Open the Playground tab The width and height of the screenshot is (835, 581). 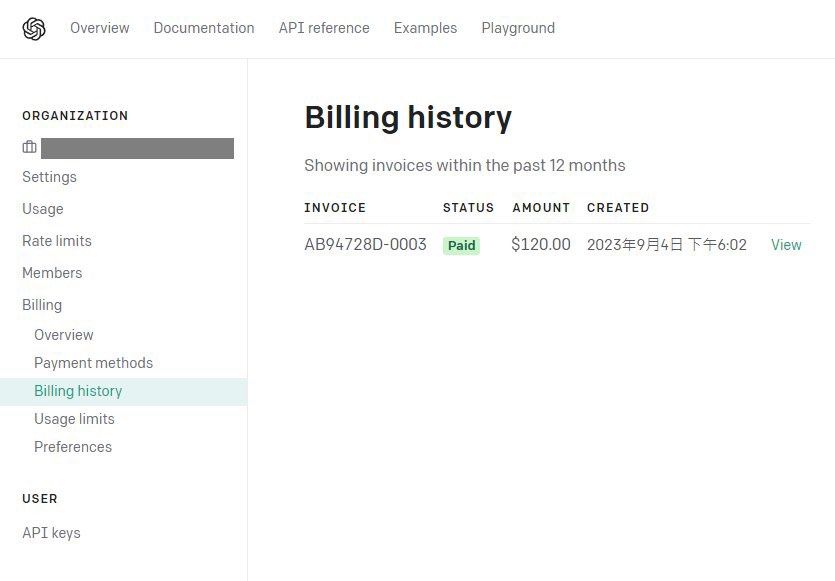click(x=518, y=28)
